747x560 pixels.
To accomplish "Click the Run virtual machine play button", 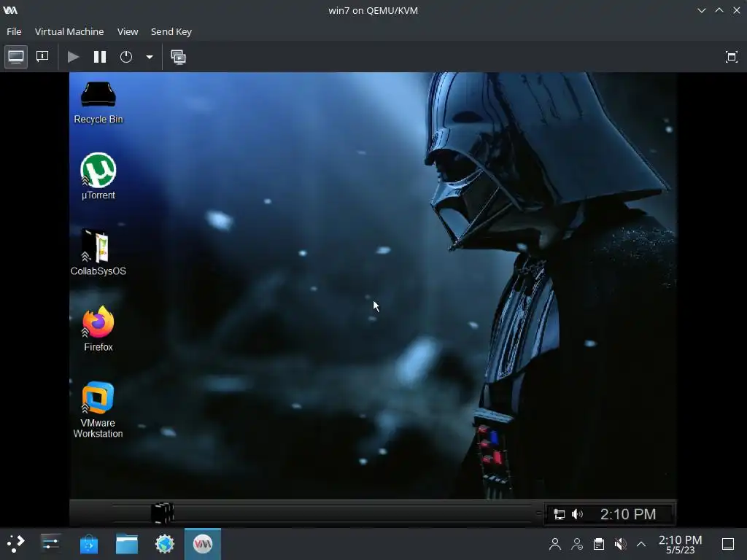I will [x=73, y=57].
